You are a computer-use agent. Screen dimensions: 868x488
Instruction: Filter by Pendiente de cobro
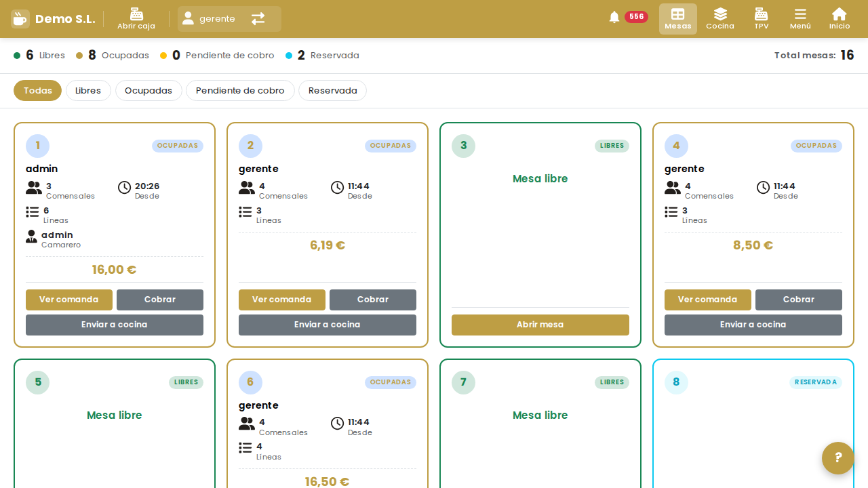coord(240,91)
